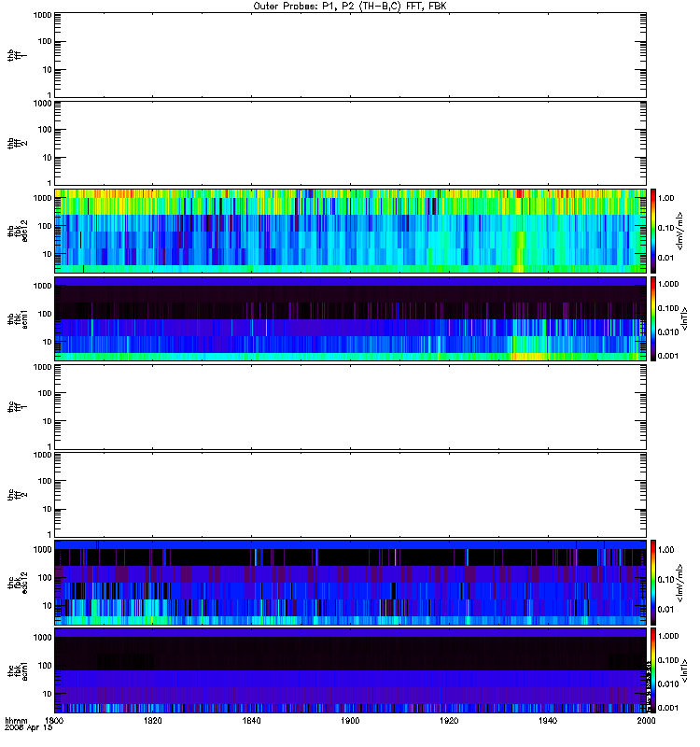Viewport: 700px width, 747px height.
Task: Click the thc fbk scm1 spectrogram panel
Action: tap(351, 669)
